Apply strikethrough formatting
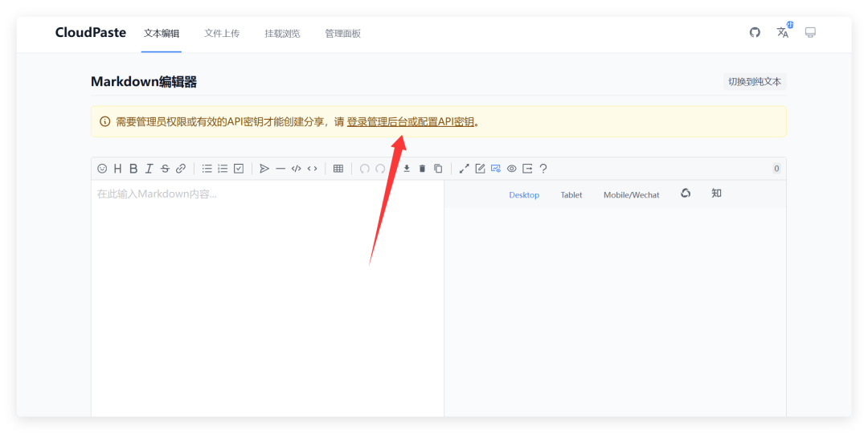The width and height of the screenshot is (868, 433). coord(165,169)
